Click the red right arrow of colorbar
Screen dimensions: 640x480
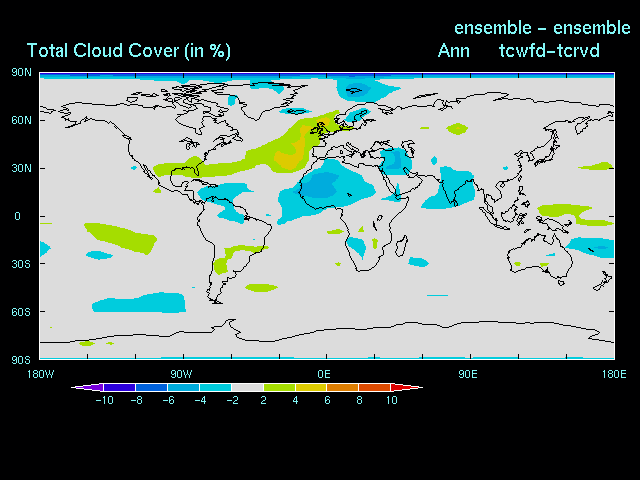click(407, 387)
